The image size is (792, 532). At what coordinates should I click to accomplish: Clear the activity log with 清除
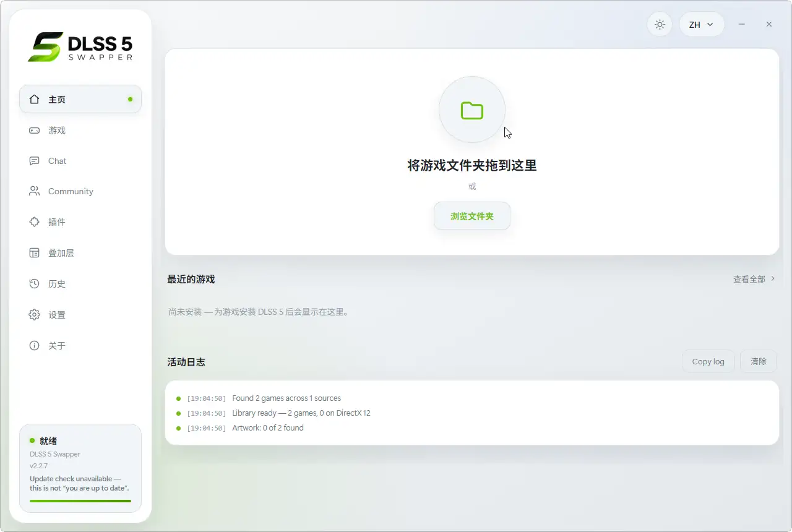(759, 361)
